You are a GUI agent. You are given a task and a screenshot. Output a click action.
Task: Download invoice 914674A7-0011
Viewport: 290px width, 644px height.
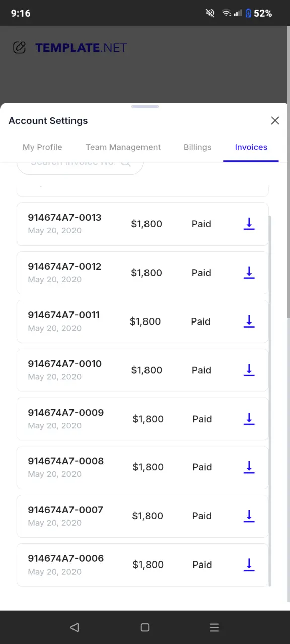coord(249,321)
